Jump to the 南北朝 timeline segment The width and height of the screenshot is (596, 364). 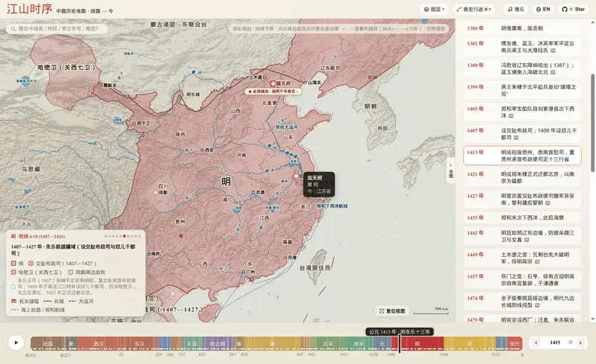[x=218, y=343]
